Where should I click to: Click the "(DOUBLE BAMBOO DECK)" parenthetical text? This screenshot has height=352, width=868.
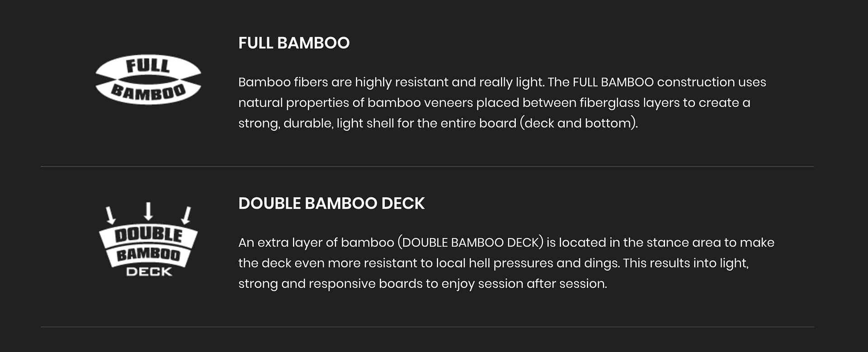(x=470, y=243)
